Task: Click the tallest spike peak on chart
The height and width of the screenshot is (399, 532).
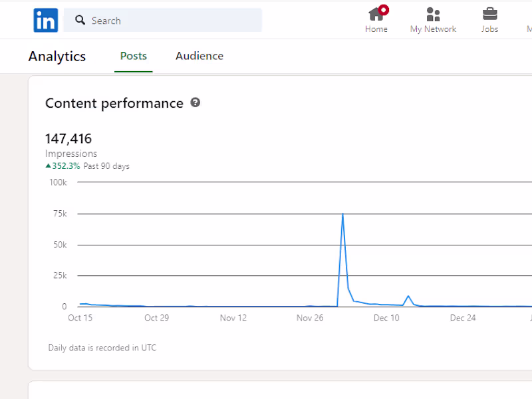Action: pyautogui.click(x=342, y=214)
